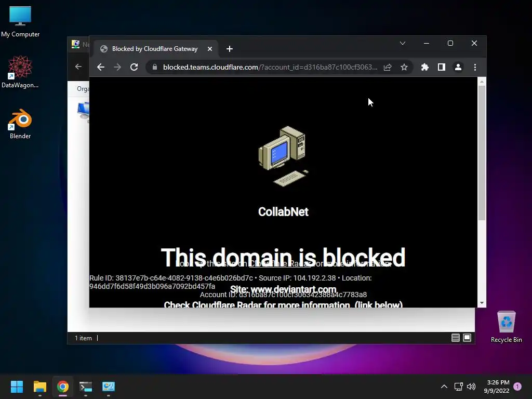Open a new Chrome tab

tap(229, 49)
